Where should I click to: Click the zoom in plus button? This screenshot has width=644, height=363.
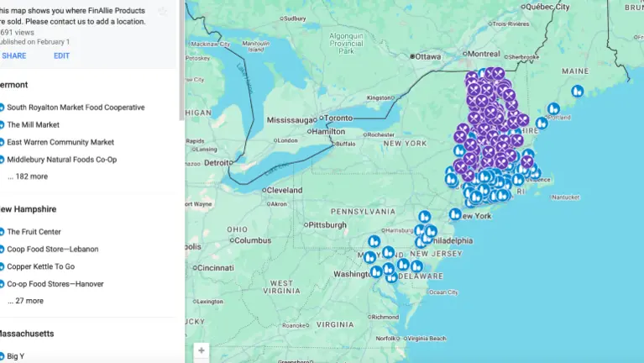201,350
